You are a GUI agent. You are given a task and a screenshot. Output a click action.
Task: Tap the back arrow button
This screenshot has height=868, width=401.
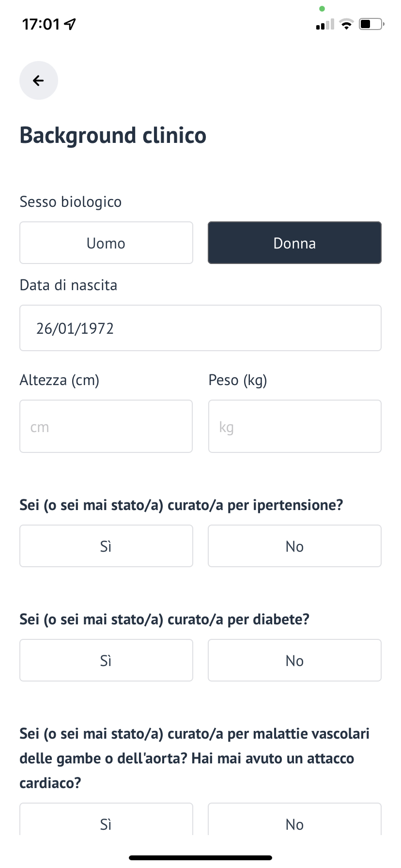click(39, 80)
